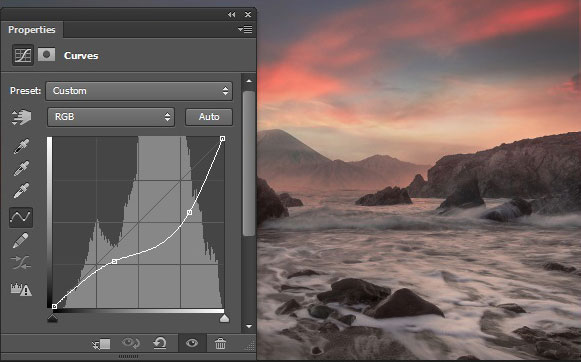Click histogram recalculation warning icon

pos(21,289)
